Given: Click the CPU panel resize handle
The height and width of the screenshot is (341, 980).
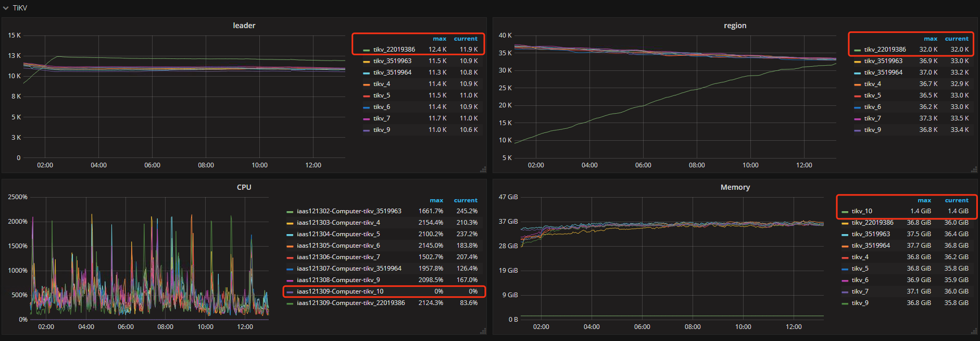Looking at the screenshot, I should (483, 331).
